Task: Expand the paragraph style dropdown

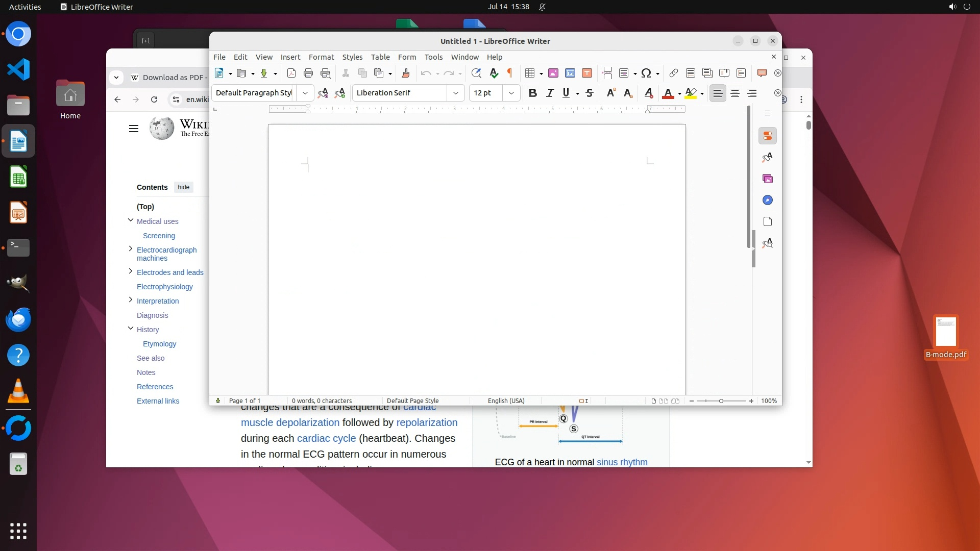Action: pyautogui.click(x=305, y=93)
